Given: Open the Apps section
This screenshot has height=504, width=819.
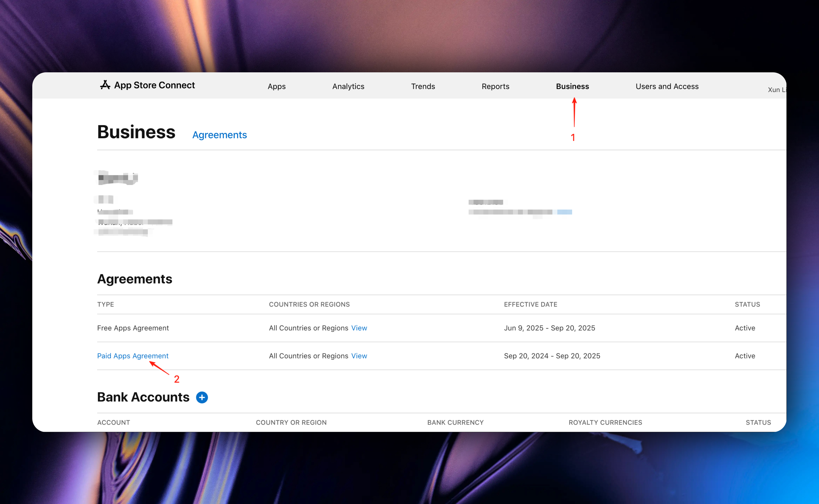Looking at the screenshot, I should coord(276,86).
